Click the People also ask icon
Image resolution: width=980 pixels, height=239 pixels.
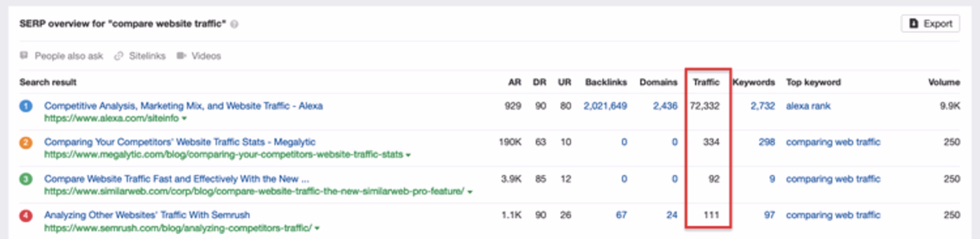[23, 55]
